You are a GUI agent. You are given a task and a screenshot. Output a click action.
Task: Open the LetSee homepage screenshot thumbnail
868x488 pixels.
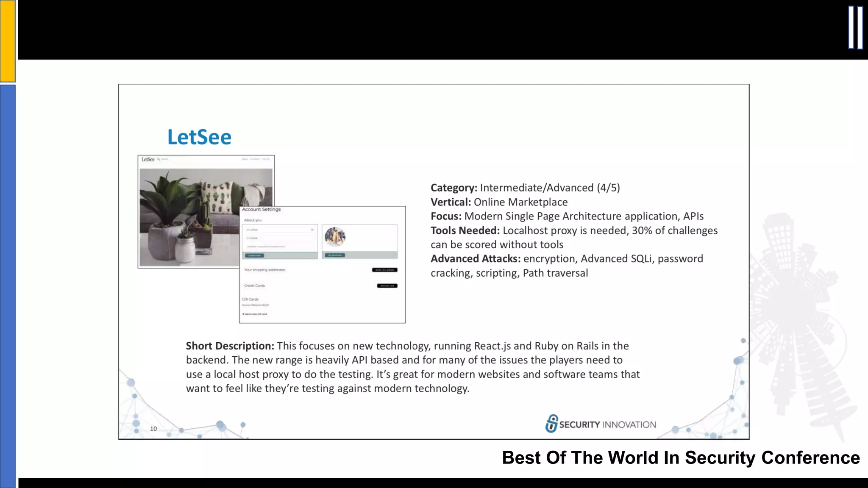[x=206, y=212]
